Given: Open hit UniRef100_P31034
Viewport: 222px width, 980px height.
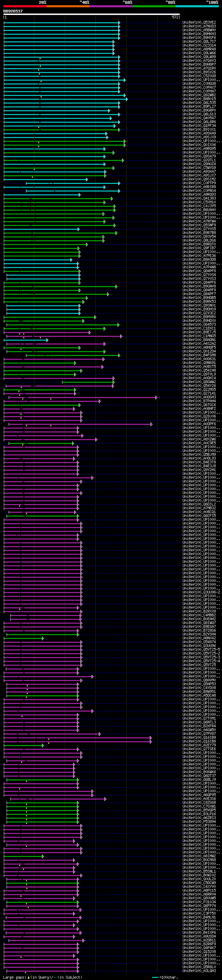Looking at the screenshot, I should point(199,902).
